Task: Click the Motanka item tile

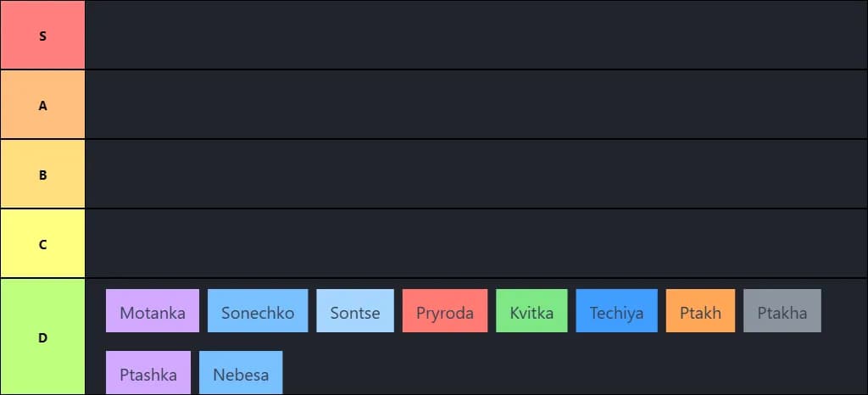Action: [153, 311]
